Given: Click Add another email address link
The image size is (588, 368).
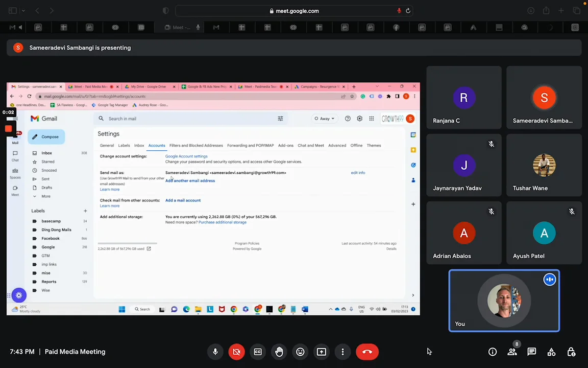Looking at the screenshot, I should (x=190, y=180).
